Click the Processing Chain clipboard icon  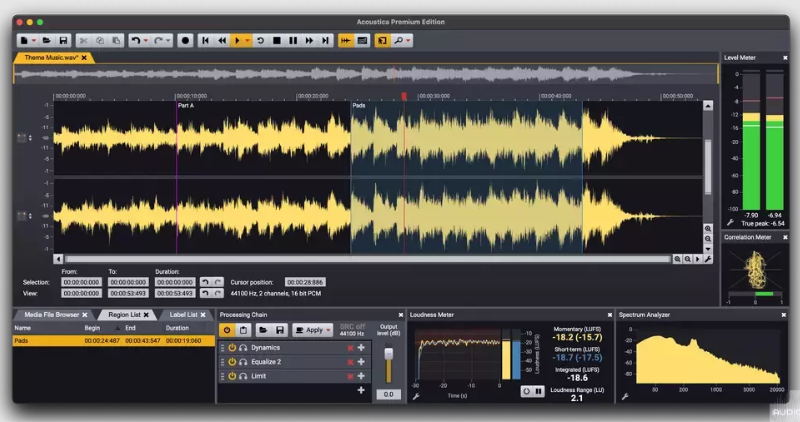pyautogui.click(x=243, y=330)
